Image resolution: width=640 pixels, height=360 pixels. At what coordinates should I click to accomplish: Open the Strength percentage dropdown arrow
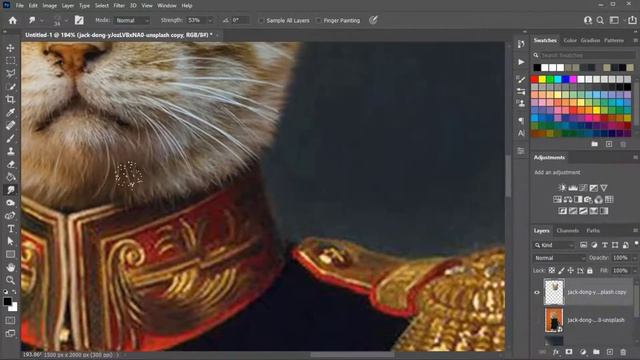click(x=210, y=20)
